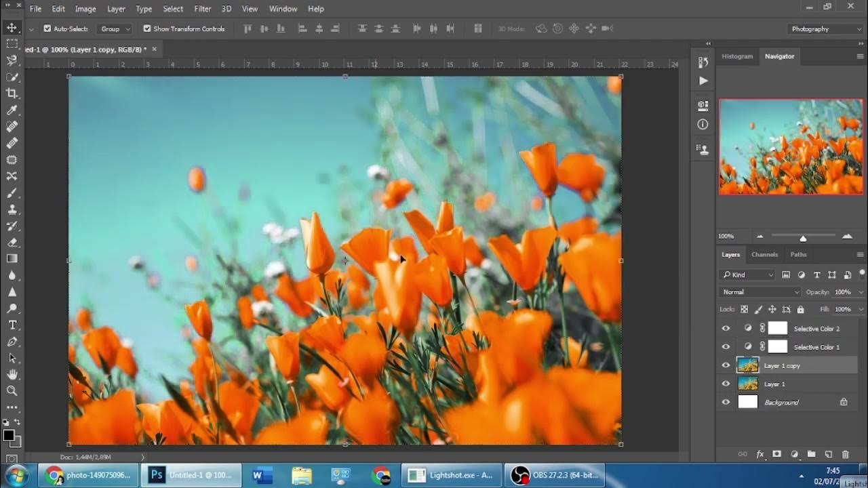This screenshot has height=488, width=868.
Task: Switch to the Paths tab
Action: point(798,254)
